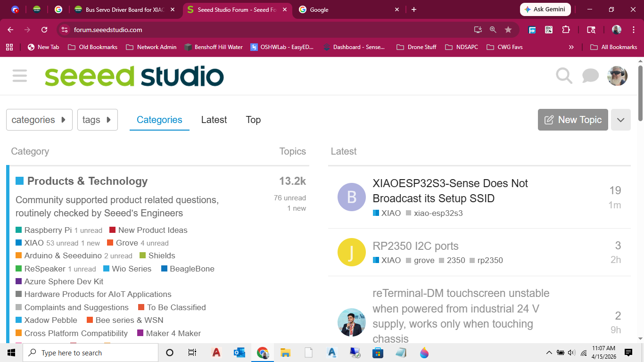This screenshot has height=362, width=644.
Task: Expand the tags filter dropdown
Action: tap(97, 120)
